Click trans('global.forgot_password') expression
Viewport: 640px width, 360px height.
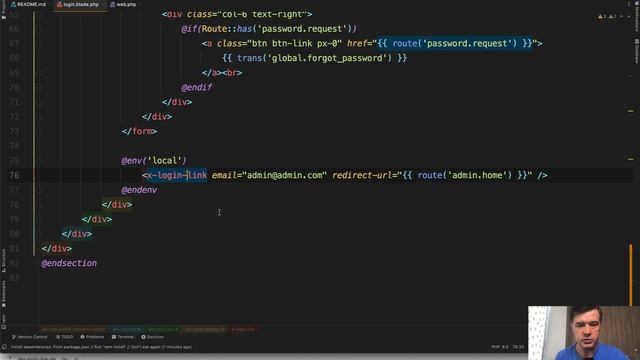pos(314,58)
